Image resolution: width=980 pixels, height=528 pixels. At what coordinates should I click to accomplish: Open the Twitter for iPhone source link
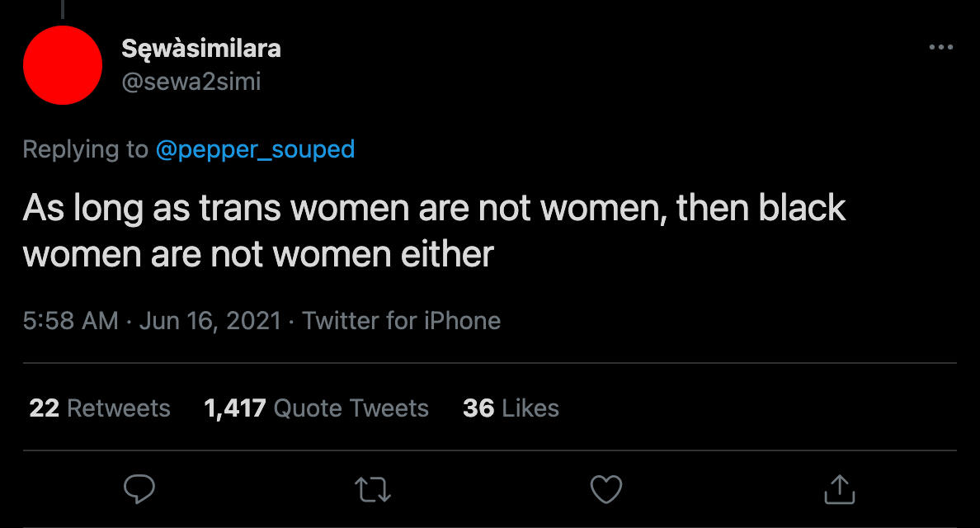[x=402, y=320]
